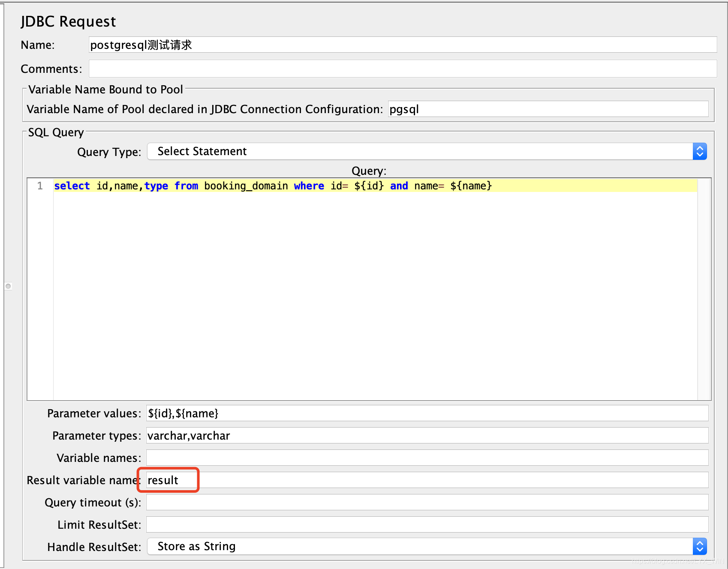
Task: Select 'Select Statement' in Query Type
Action: [x=202, y=151]
